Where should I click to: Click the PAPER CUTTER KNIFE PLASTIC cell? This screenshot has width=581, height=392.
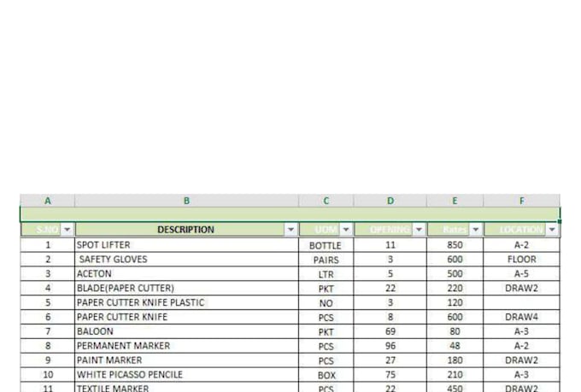click(186, 302)
